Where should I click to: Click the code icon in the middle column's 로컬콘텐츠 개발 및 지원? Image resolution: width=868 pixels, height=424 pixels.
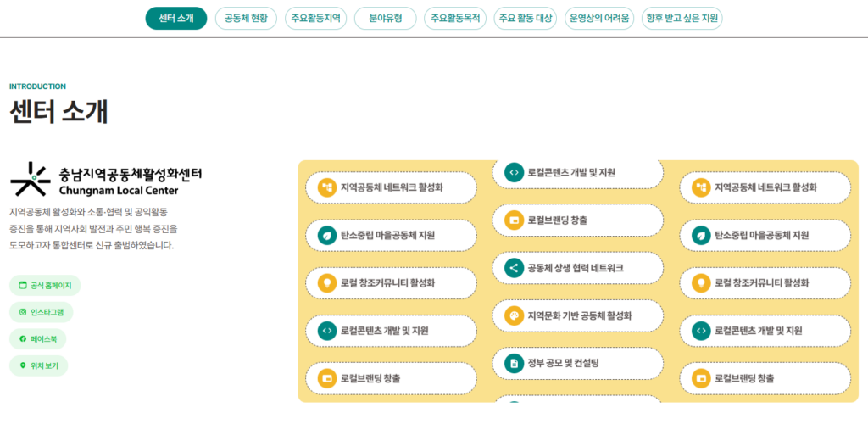(x=514, y=172)
